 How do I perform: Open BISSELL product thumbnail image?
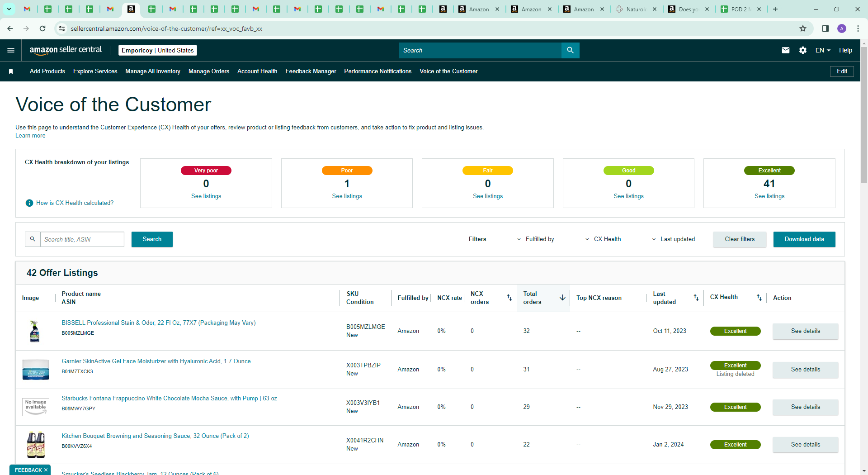(x=35, y=331)
